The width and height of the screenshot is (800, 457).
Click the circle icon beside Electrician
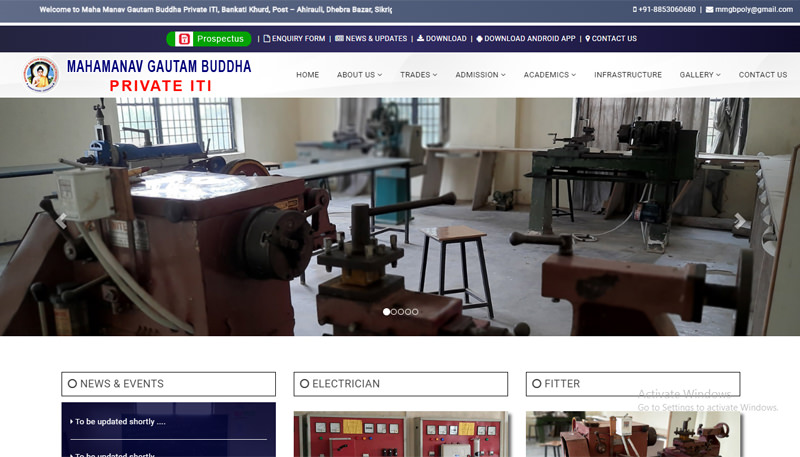[304, 384]
